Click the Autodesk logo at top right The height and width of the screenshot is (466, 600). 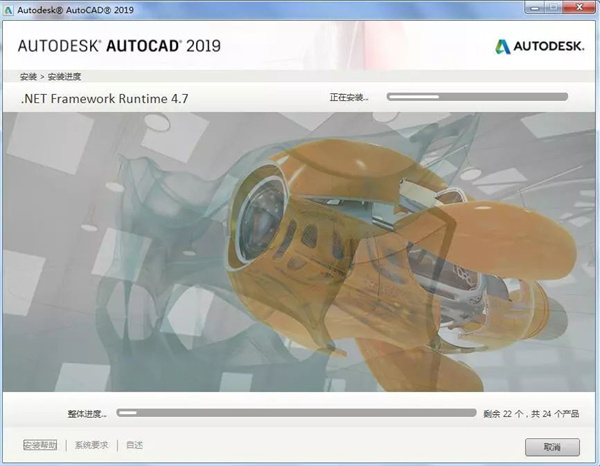click(x=540, y=46)
